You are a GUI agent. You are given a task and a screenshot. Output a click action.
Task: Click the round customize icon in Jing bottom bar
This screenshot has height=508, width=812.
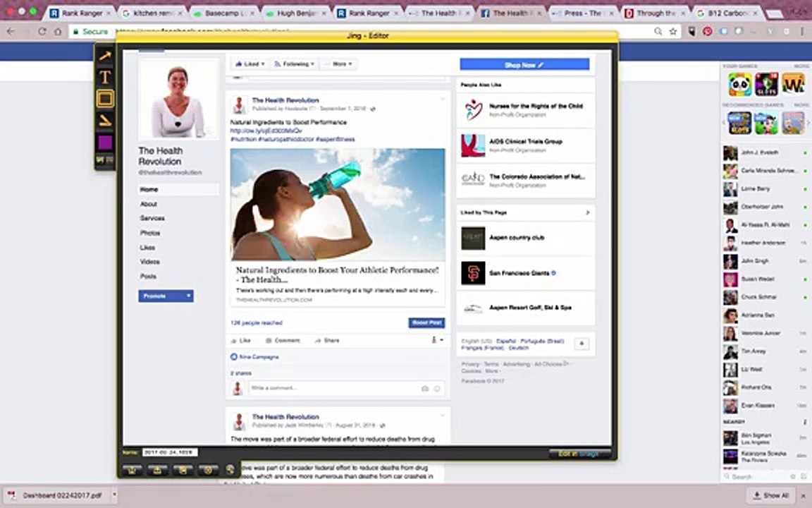tap(230, 469)
